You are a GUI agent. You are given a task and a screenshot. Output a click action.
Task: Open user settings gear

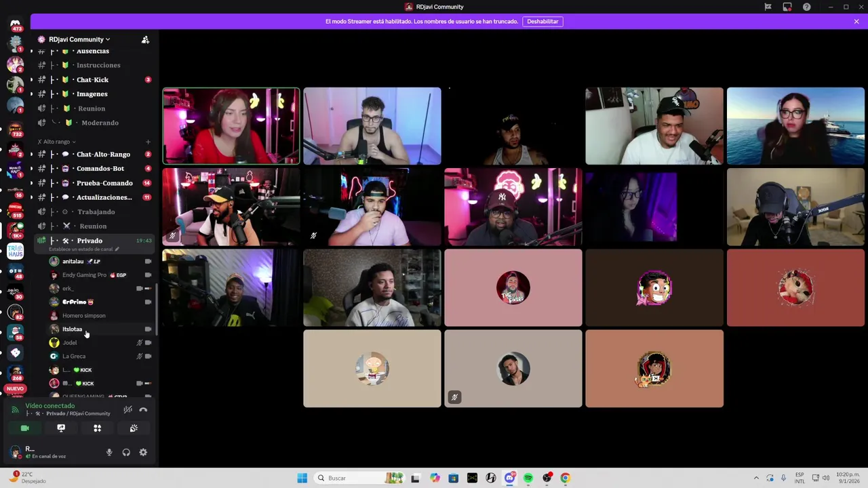coord(143,452)
